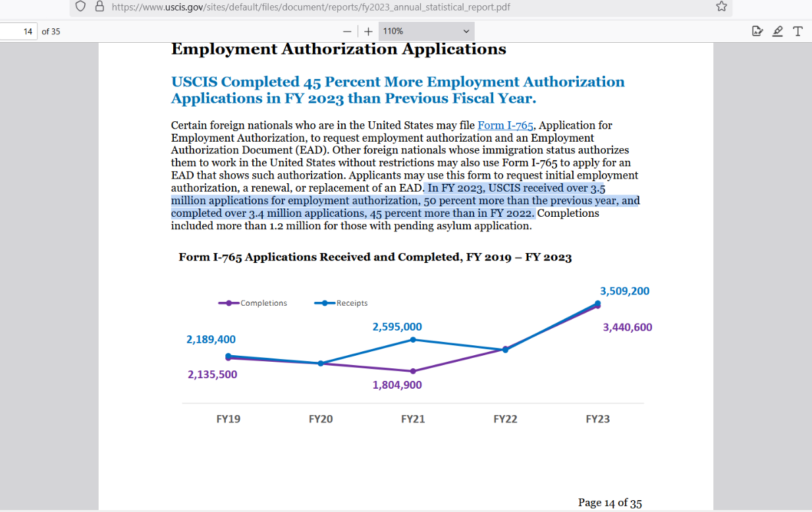Click the FY22 axis label
The image size is (812, 512).
pos(505,419)
